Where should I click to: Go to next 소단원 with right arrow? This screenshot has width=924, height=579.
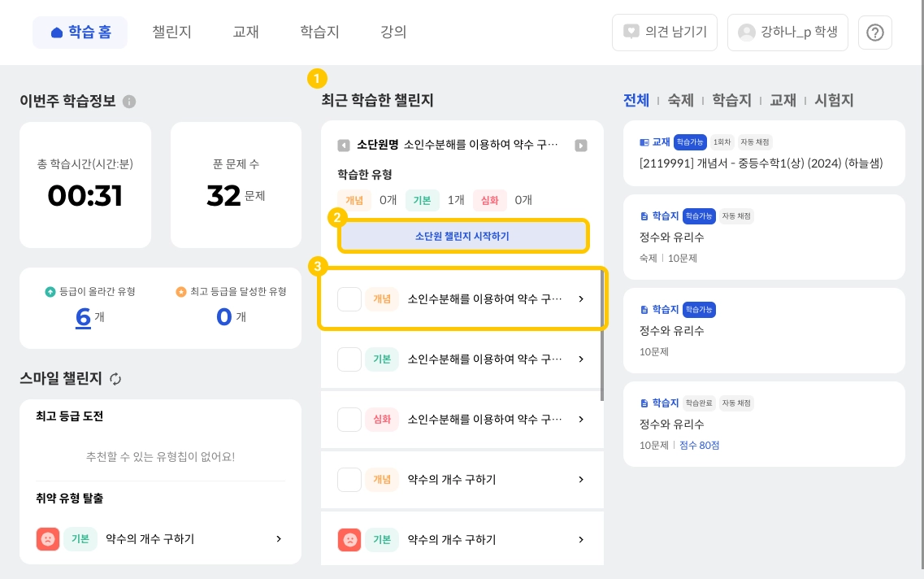point(581,146)
